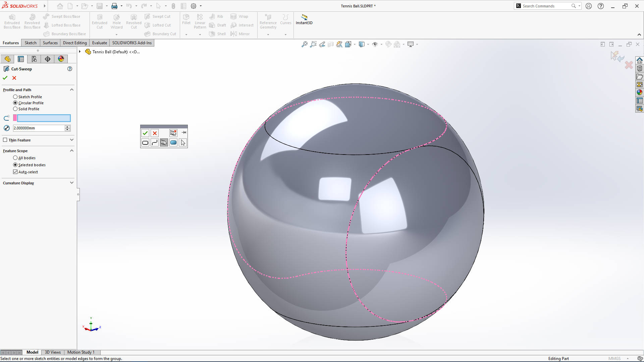This screenshot has height=362, width=644.
Task: Select the Sketch Profile radio button
Action: pyautogui.click(x=15, y=97)
